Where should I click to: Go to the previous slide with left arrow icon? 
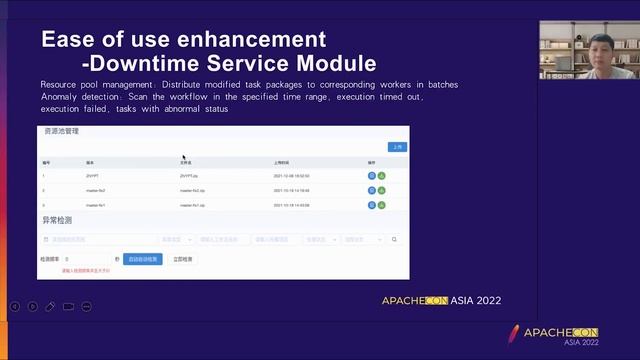point(15,306)
